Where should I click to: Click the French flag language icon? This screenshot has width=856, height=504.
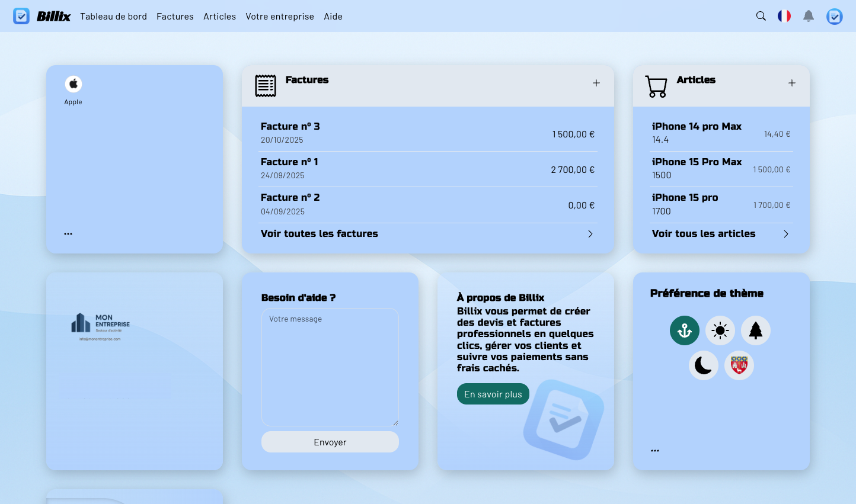[x=784, y=16]
